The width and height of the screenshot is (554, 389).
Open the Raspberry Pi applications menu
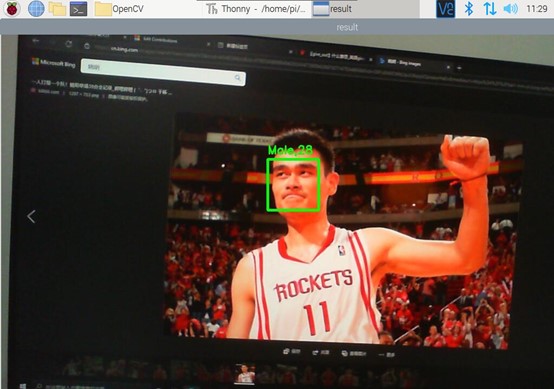(12, 9)
